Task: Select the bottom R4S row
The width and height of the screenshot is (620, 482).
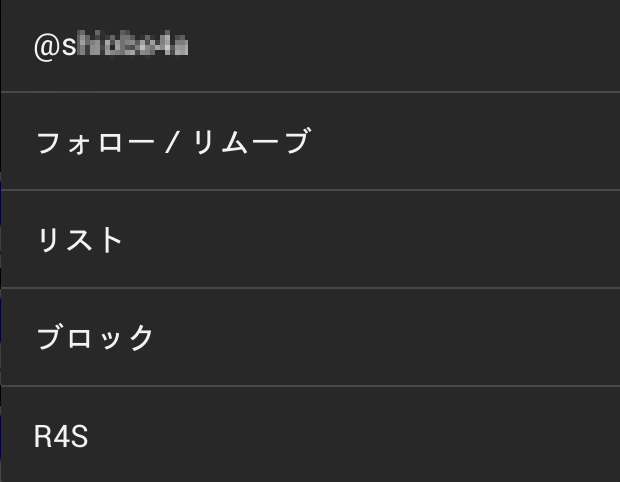Action: (310, 437)
